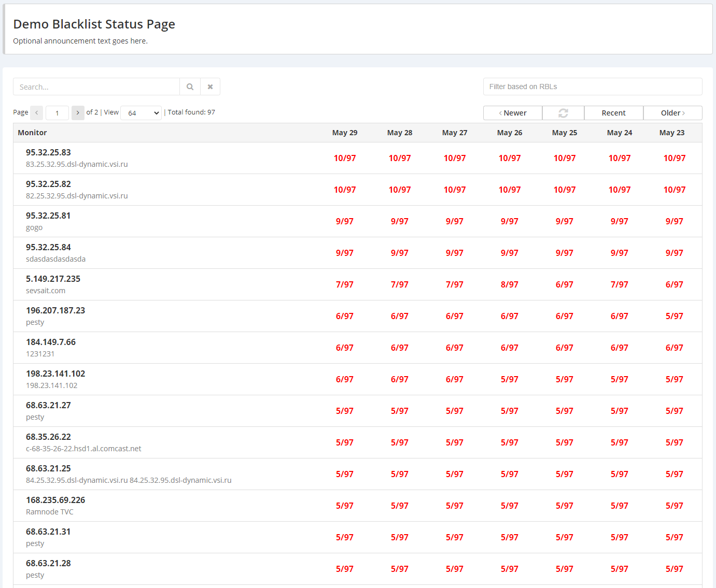716x588 pixels.
Task: Click the search magnifier icon
Action: click(190, 87)
